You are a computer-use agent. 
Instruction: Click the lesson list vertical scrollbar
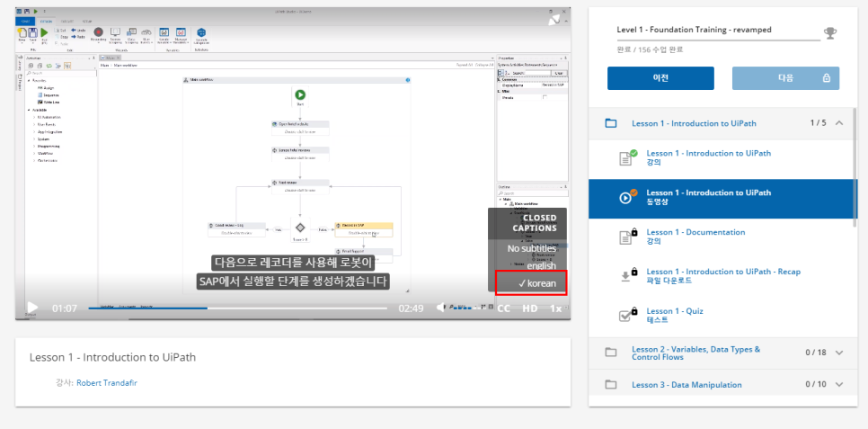855,166
